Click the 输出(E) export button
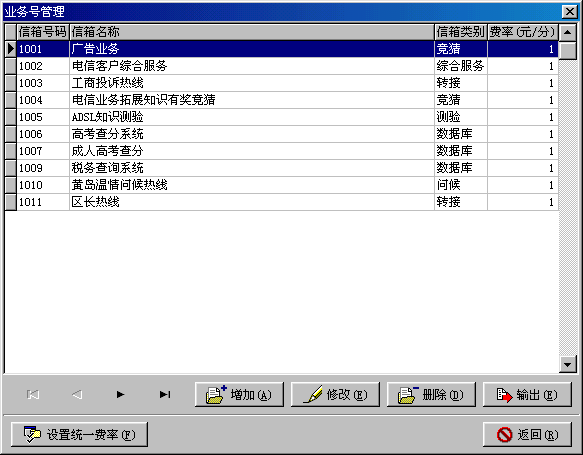583x455 pixels. coord(527,394)
